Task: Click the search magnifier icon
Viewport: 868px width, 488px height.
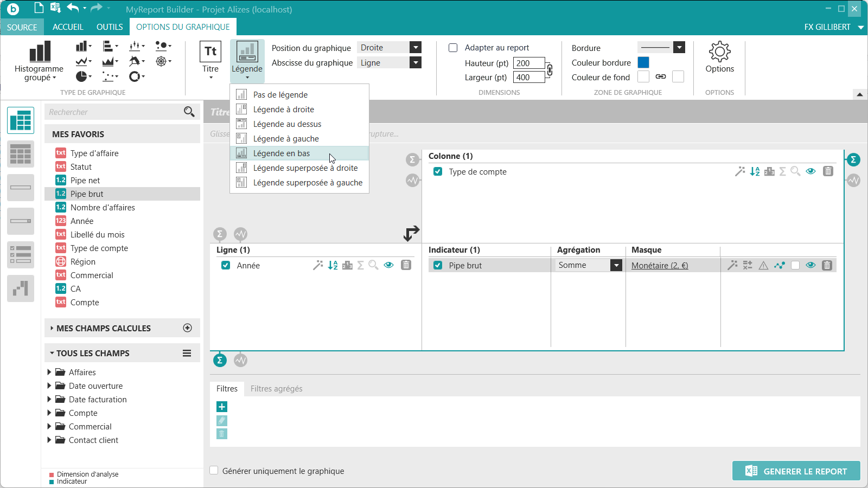Action: (x=189, y=112)
